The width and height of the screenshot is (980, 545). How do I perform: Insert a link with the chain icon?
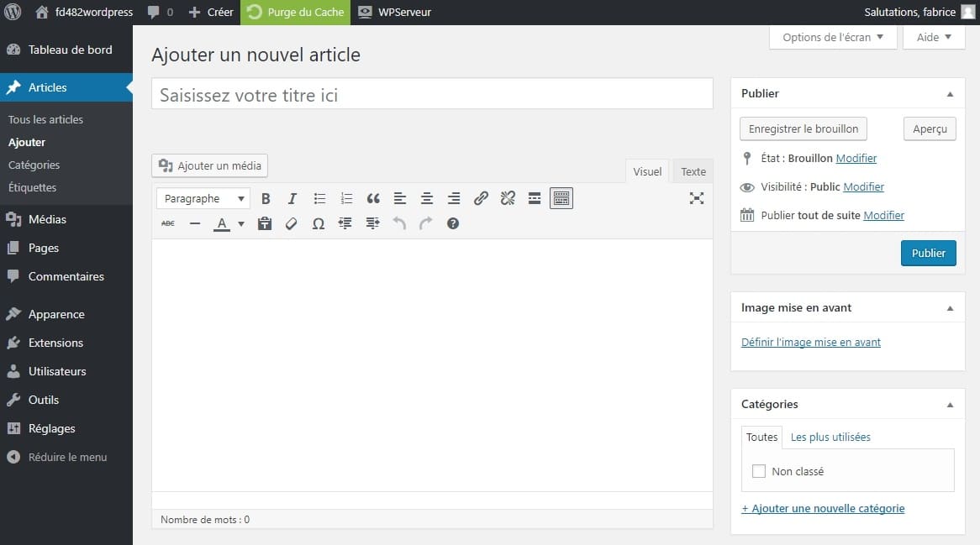[480, 198]
